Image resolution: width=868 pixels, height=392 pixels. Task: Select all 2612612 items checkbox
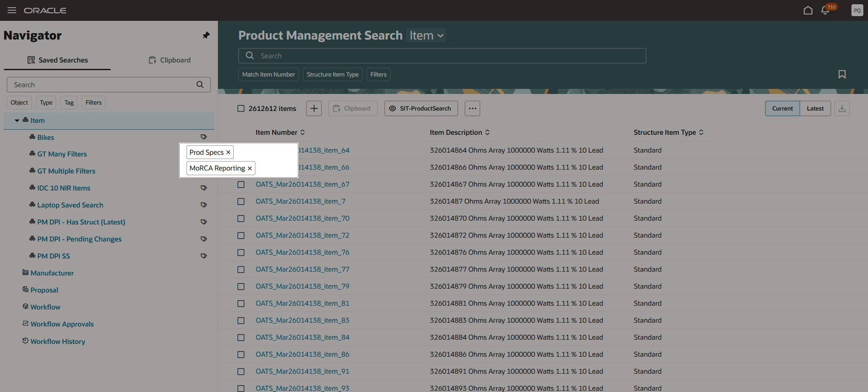tap(241, 108)
